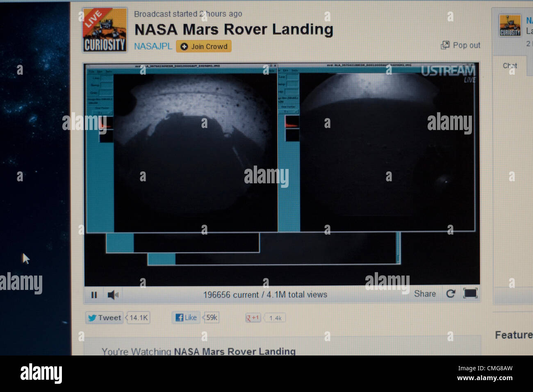
Task: Click the Curiosity LIVE channel logo
Action: [105, 30]
